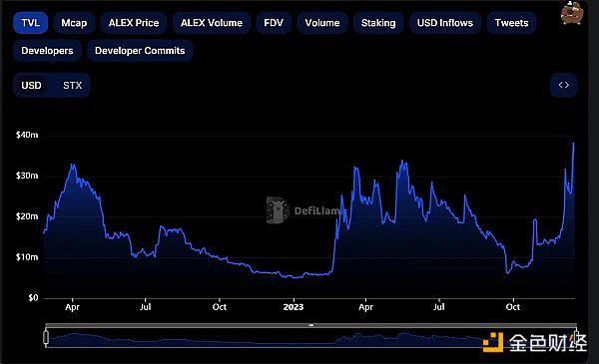The image size is (599, 364).
Task: Toggle the Tweets metric
Action: click(511, 23)
